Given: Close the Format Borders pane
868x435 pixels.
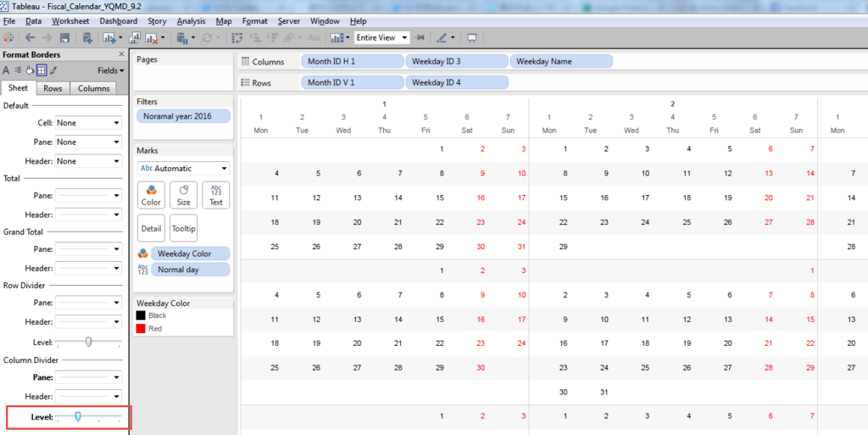Looking at the screenshot, I should tap(121, 54).
